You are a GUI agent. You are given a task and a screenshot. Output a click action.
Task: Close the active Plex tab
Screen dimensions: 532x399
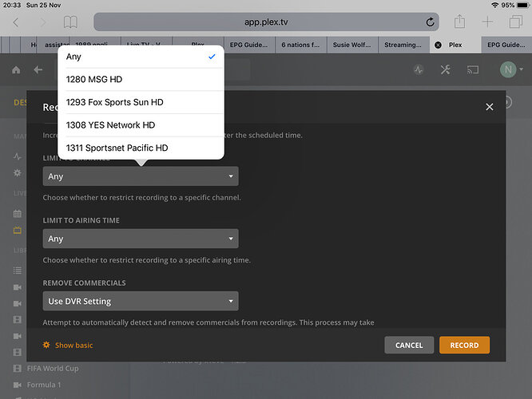click(x=438, y=45)
